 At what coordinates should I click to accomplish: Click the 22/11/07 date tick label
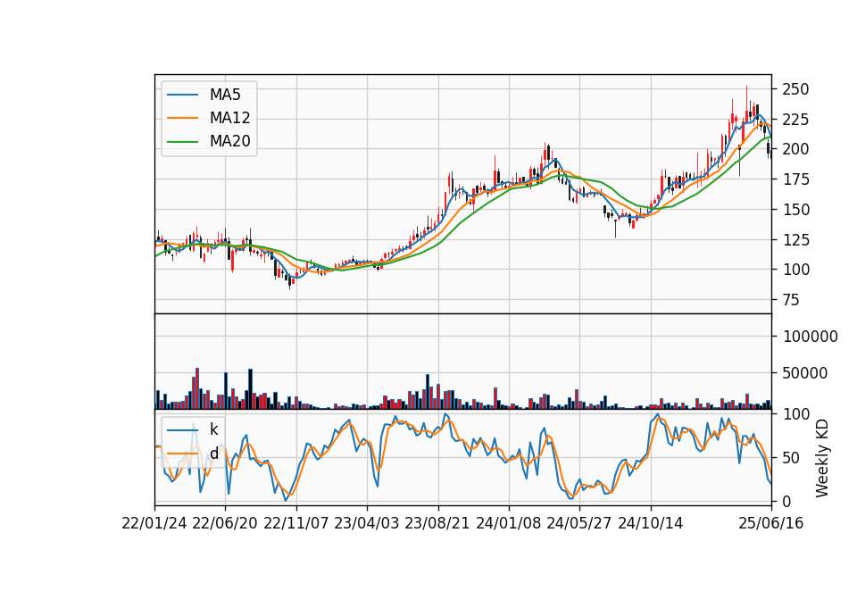click(x=296, y=523)
